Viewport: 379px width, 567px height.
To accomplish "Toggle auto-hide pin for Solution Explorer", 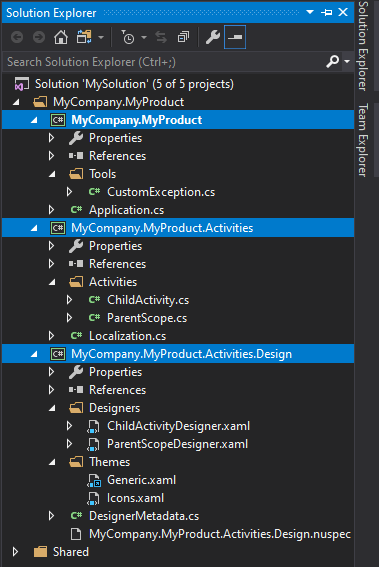I will [x=326, y=13].
